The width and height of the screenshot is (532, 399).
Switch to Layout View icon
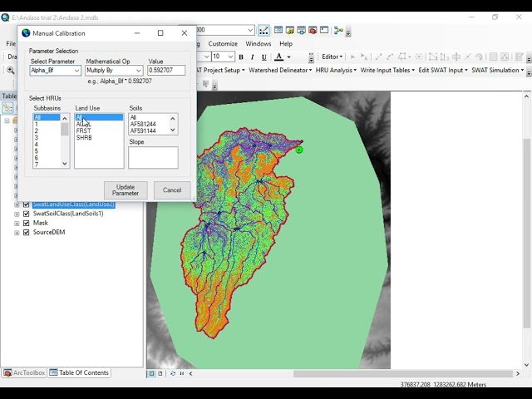[160, 373]
